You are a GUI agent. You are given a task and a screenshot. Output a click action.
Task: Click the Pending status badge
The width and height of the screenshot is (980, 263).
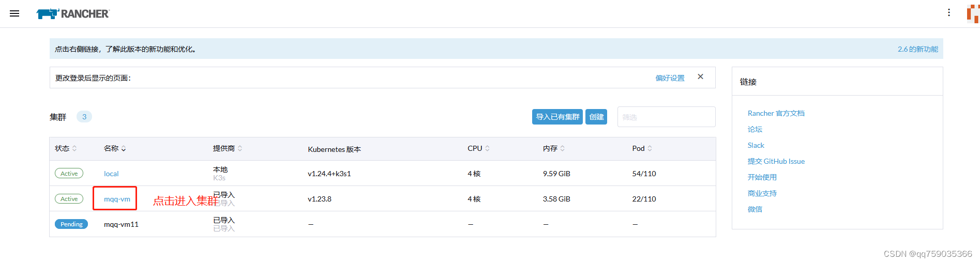71,224
